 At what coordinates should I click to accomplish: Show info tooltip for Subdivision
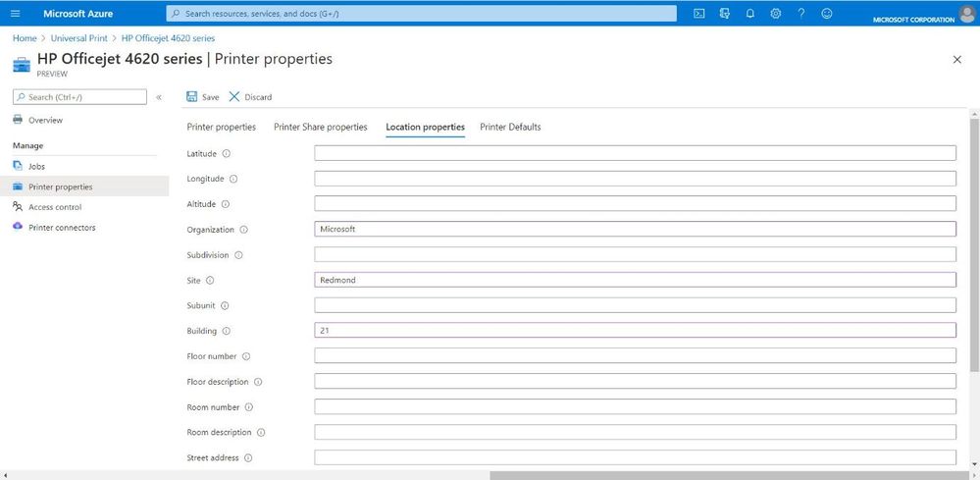pos(238,255)
